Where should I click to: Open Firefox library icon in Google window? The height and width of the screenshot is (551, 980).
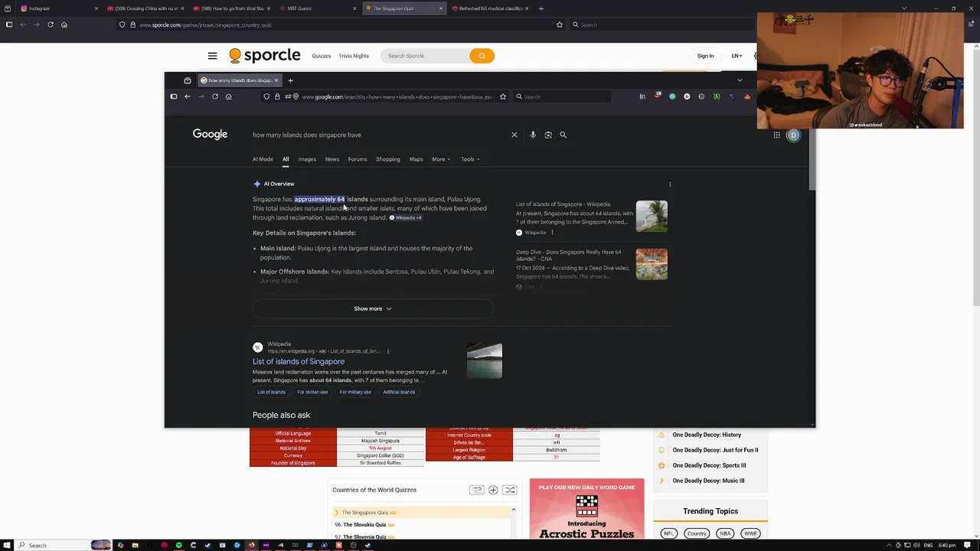pyautogui.click(x=642, y=96)
